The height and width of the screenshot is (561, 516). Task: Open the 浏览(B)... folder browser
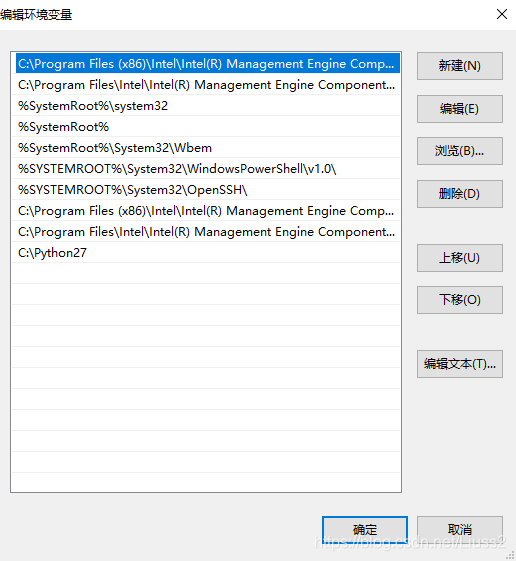tap(459, 151)
